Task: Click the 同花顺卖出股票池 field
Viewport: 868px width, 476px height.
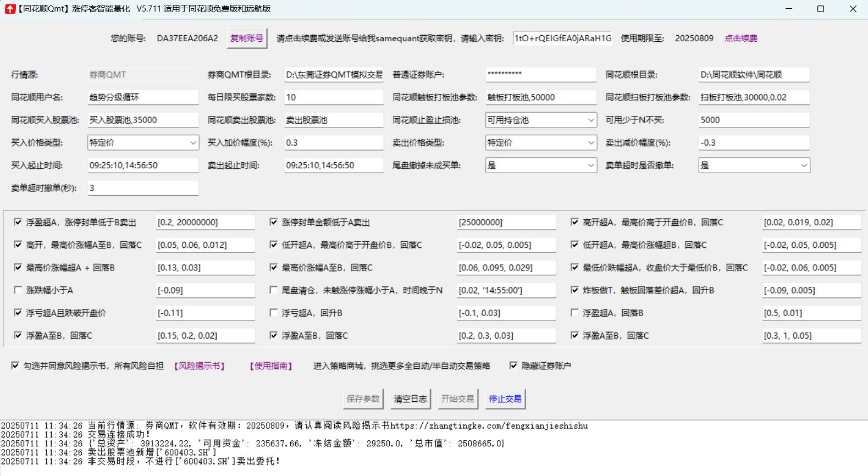Action: [x=334, y=120]
